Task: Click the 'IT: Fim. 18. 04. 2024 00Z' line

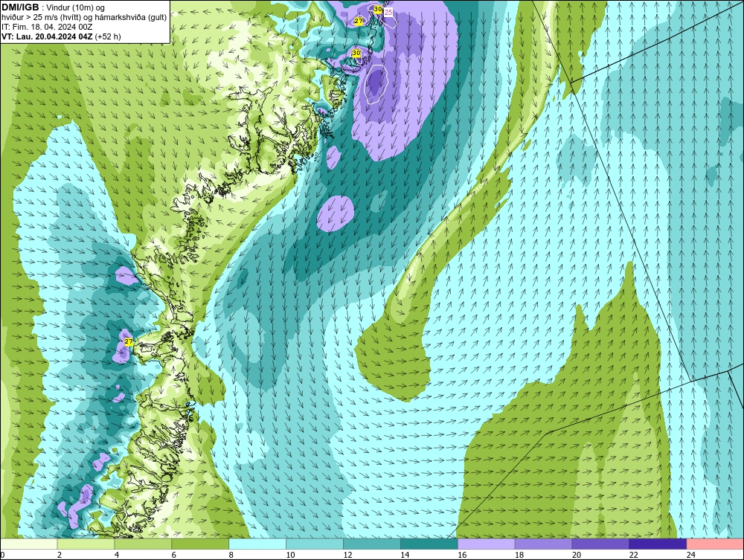Action: click(47, 27)
